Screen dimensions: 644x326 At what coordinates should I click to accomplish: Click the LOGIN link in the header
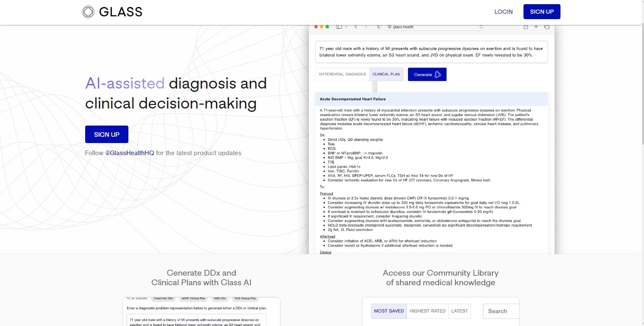click(503, 12)
